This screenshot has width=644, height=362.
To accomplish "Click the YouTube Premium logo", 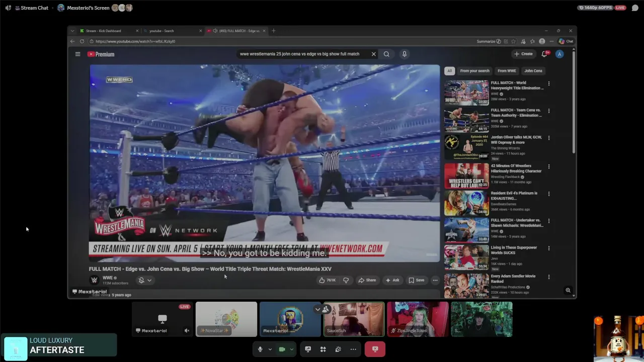I will click(x=101, y=54).
